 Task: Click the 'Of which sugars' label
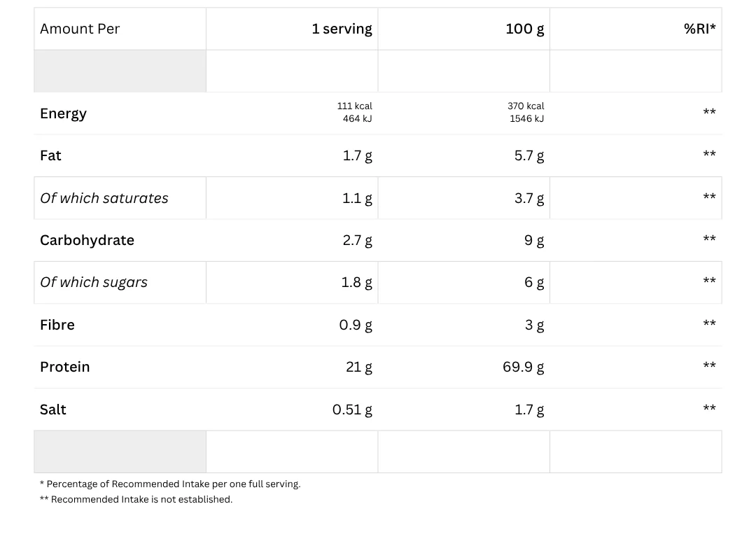pos(94,282)
